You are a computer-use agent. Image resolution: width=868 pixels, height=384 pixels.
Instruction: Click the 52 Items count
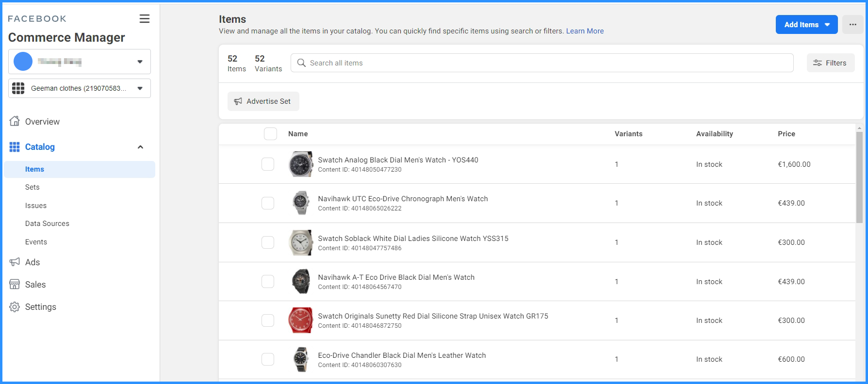(237, 63)
